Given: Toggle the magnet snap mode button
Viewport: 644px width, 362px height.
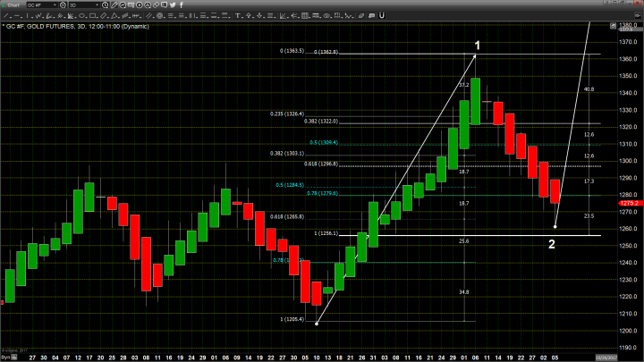Looking at the screenshot, I should tap(382, 15).
